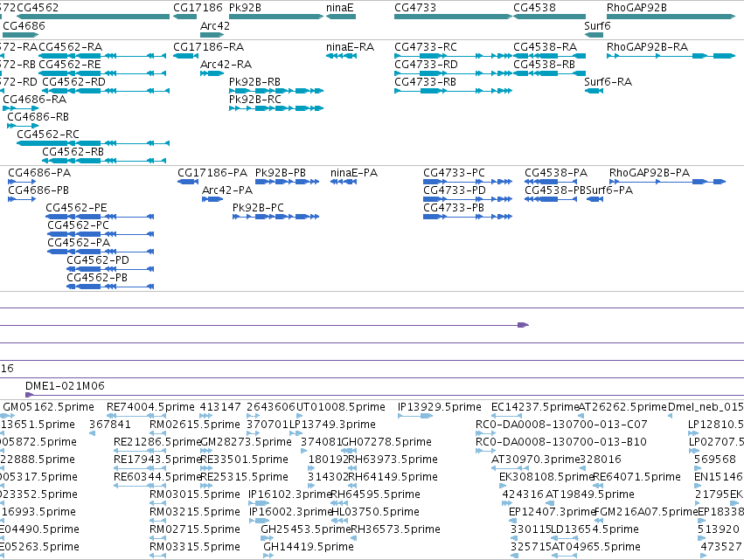Viewport: 744px width, 560px height.
Task: Select transcript CG4562-RD label
Action: click(73, 82)
